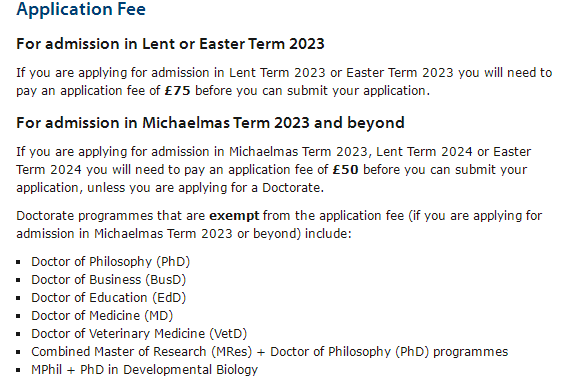Select the MPhil + PhD in Developmental Biology item
This screenshot has height=382, width=581.
(x=145, y=370)
